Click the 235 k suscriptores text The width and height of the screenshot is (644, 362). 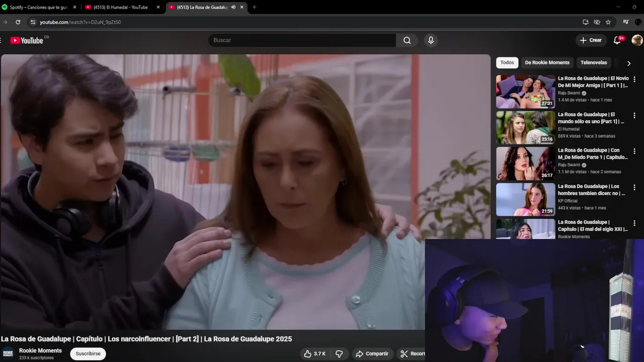click(36, 358)
